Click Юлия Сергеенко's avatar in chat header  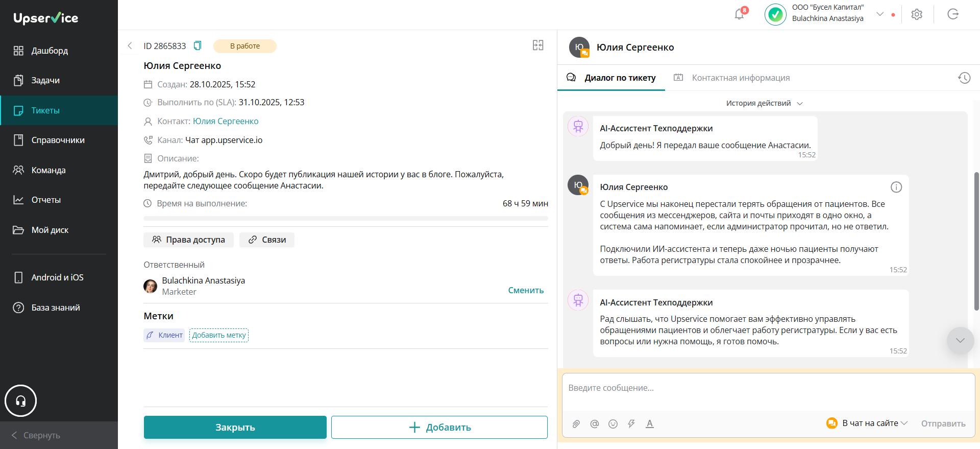(x=579, y=47)
